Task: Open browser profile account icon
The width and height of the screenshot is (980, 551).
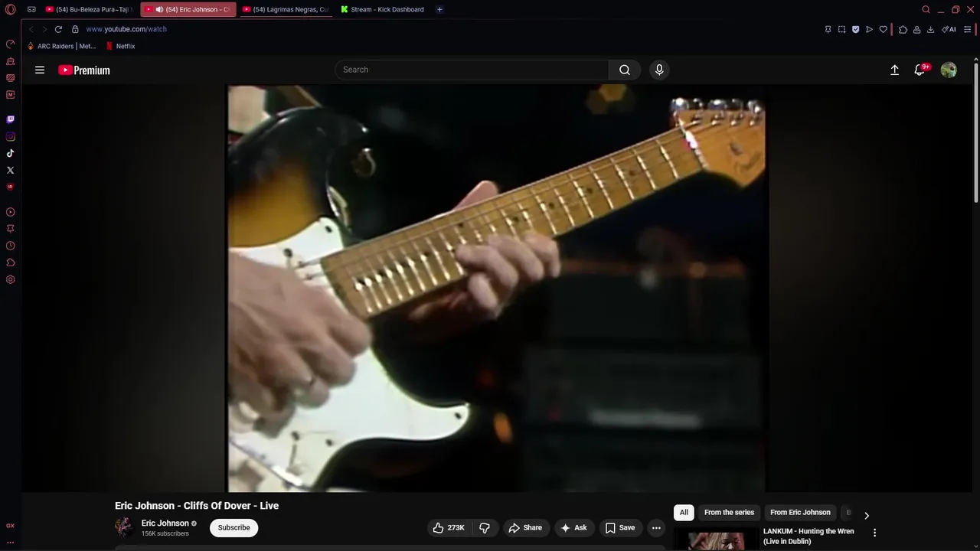Action: pyautogui.click(x=916, y=29)
